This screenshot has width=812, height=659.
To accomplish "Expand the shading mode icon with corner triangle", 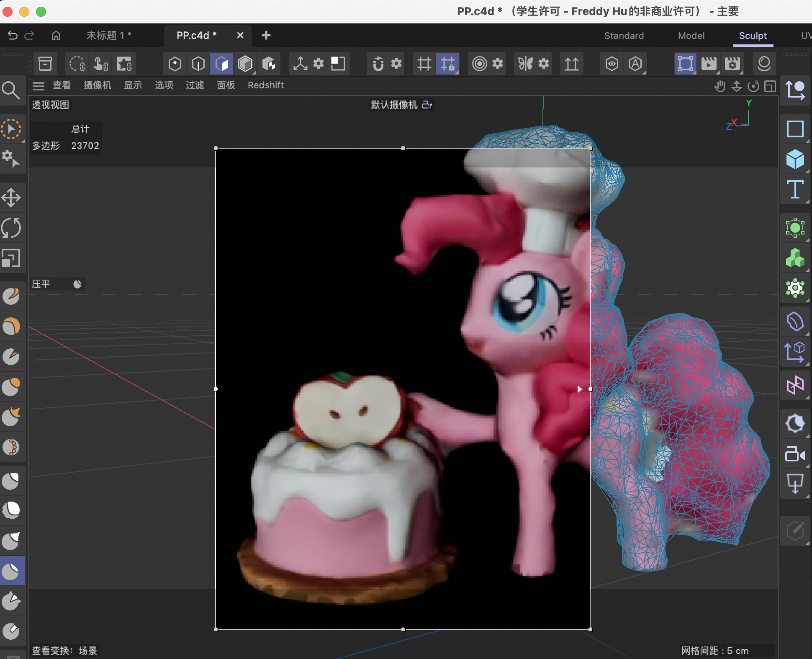I will (245, 64).
